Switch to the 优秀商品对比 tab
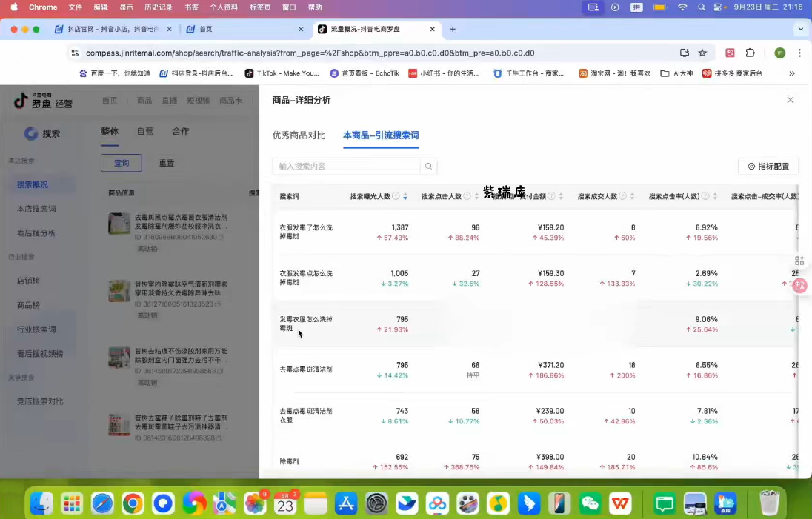The height and width of the screenshot is (519, 812). [299, 135]
